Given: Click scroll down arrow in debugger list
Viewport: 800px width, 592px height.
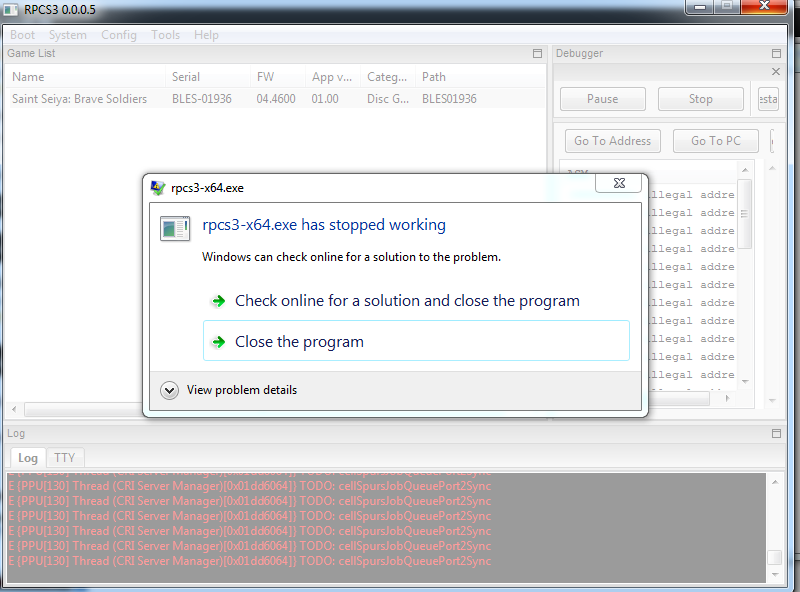Looking at the screenshot, I should pyautogui.click(x=745, y=382).
